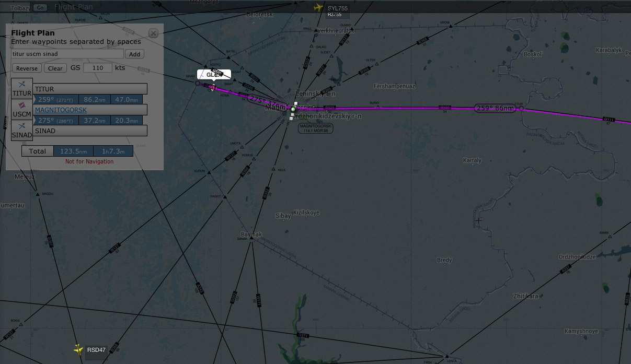Open the MAGNITOGORSK airport link
The image size is (631, 364).
coord(61,110)
